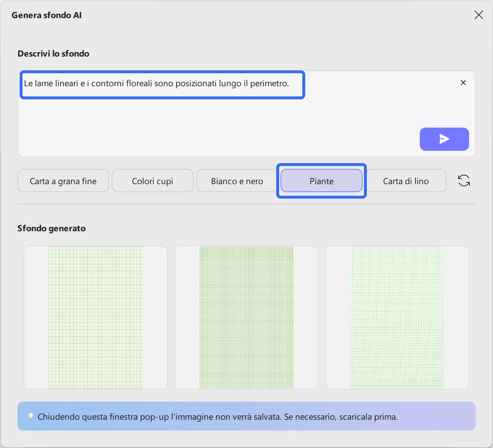
Task: Switch to the Carta di lino style
Action: pos(406,181)
